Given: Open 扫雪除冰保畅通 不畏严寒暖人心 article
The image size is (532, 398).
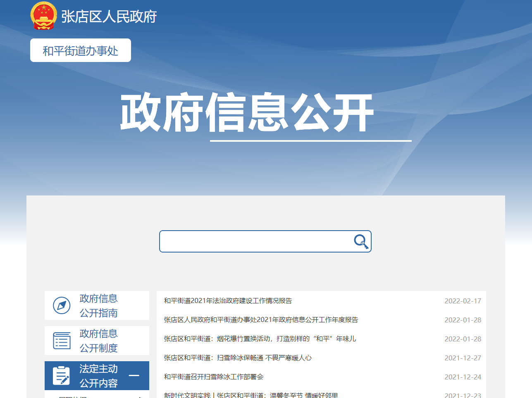Looking at the screenshot, I should 238,358.
